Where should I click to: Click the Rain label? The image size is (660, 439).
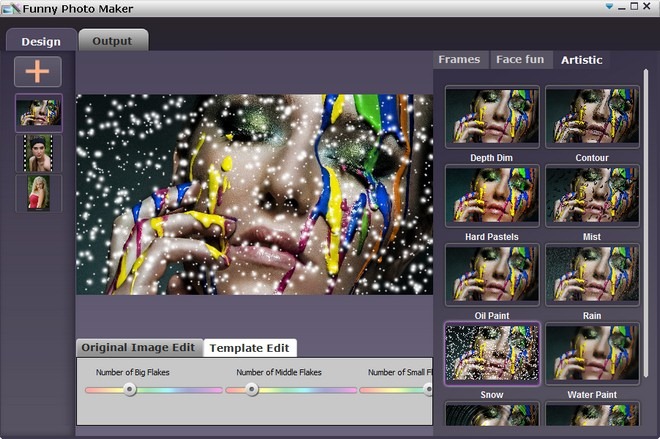[x=592, y=316]
